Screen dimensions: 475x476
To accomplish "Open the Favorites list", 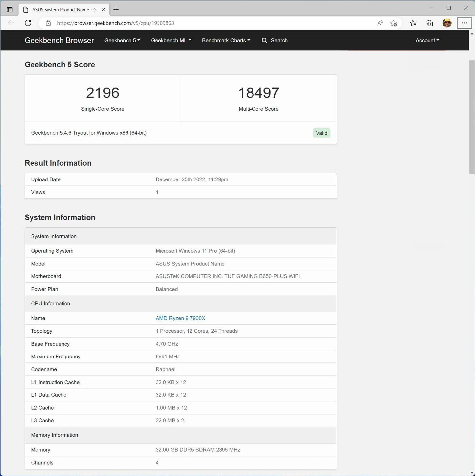I will pos(413,23).
